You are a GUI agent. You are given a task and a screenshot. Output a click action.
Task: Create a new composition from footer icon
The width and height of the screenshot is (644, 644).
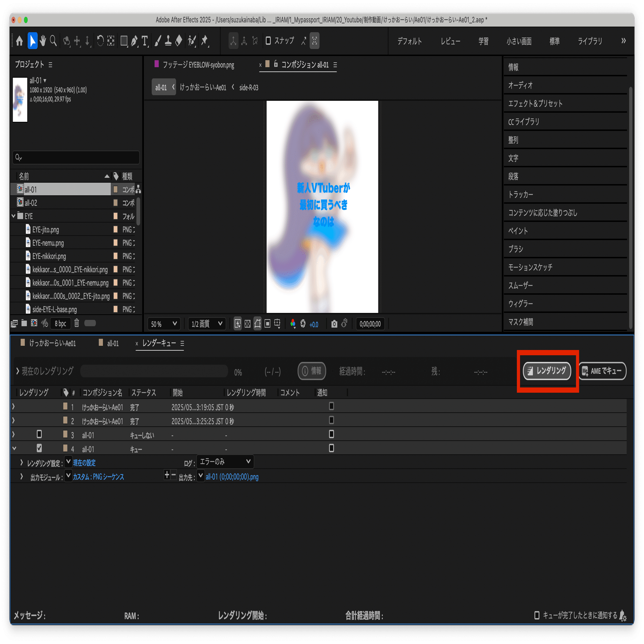coord(34,323)
